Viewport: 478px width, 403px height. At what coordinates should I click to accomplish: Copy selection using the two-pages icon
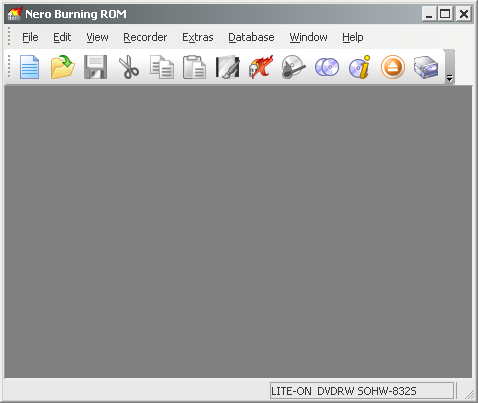tap(162, 67)
